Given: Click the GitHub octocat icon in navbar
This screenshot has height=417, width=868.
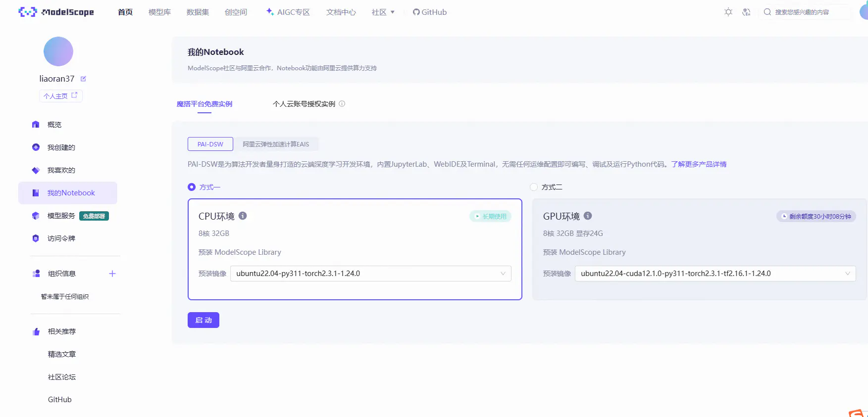Looking at the screenshot, I should (x=416, y=12).
